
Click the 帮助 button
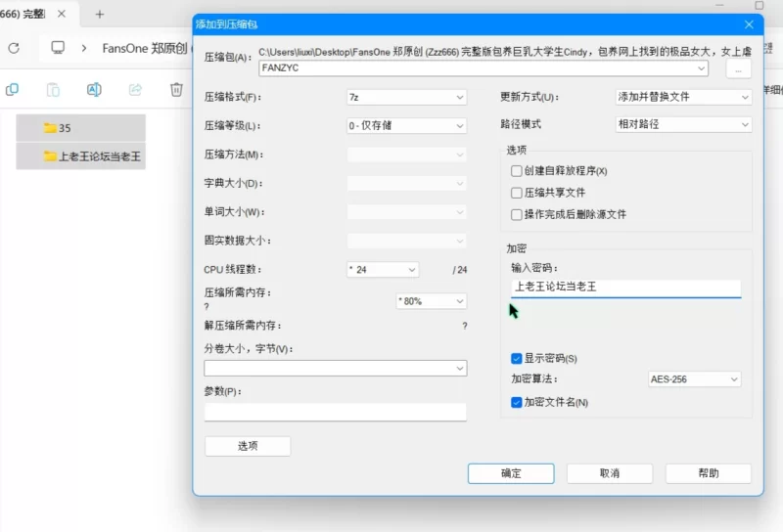click(x=708, y=473)
